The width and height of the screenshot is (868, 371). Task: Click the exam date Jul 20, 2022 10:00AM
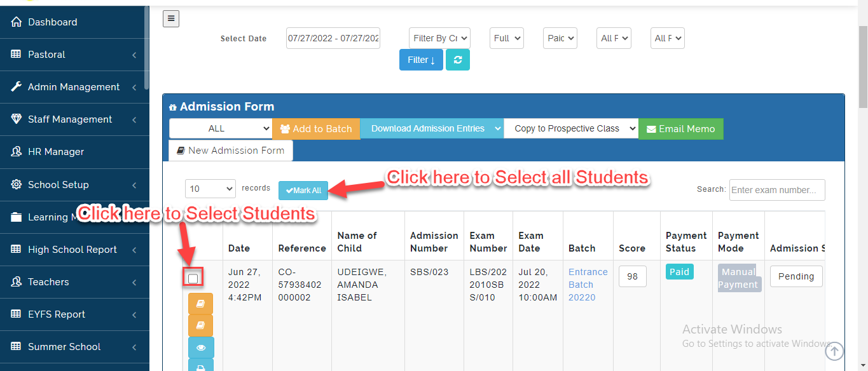(x=537, y=285)
